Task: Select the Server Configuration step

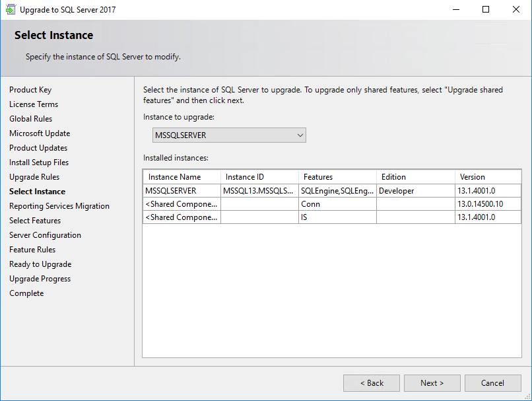Action: coord(45,235)
